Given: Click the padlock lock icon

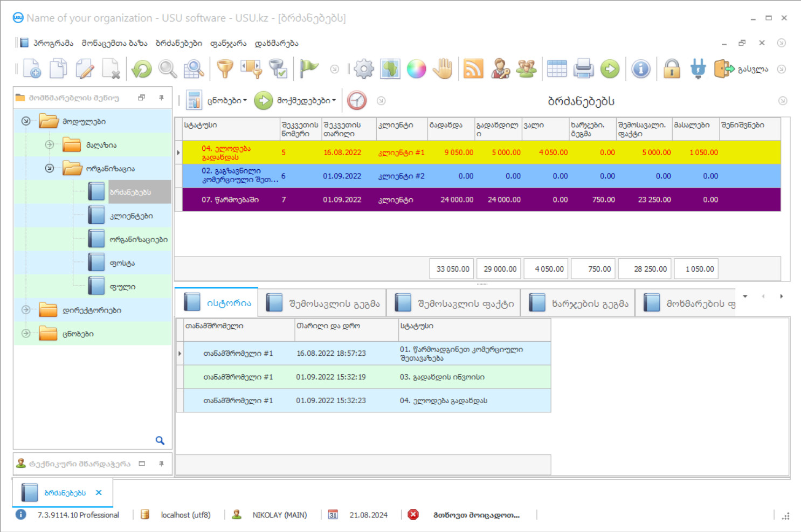Looking at the screenshot, I should [672, 69].
